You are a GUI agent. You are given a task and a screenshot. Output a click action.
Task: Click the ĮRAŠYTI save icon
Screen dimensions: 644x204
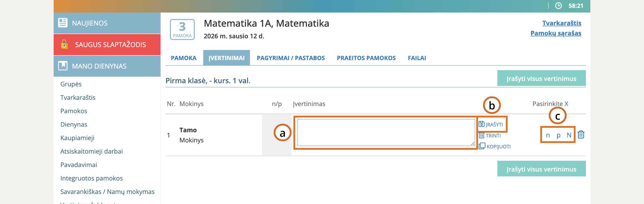(x=481, y=124)
